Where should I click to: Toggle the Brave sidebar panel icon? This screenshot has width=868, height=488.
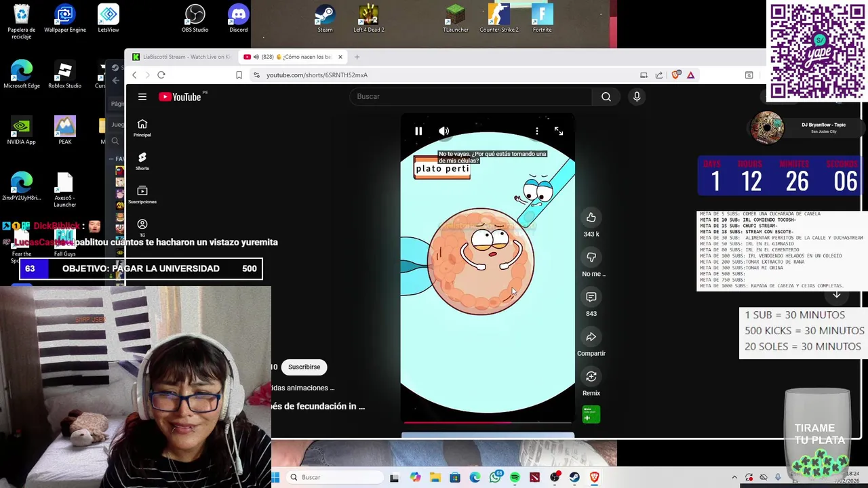749,75
